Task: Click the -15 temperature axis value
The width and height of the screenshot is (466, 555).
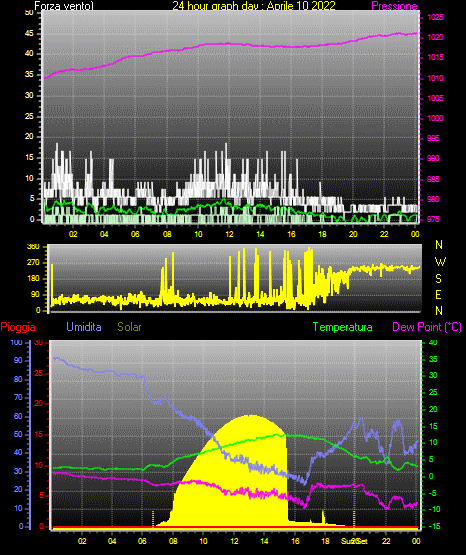Action: 435,526
